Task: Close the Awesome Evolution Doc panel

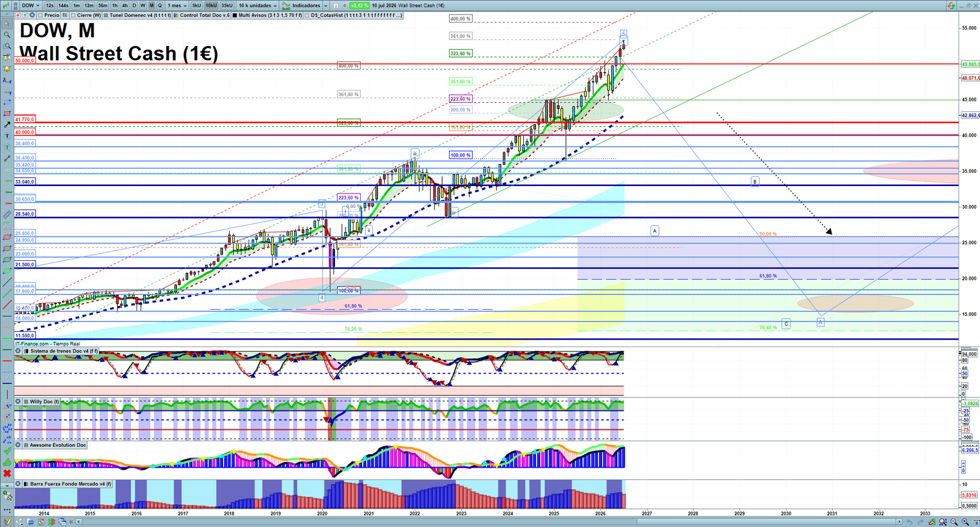Action: tap(18, 445)
